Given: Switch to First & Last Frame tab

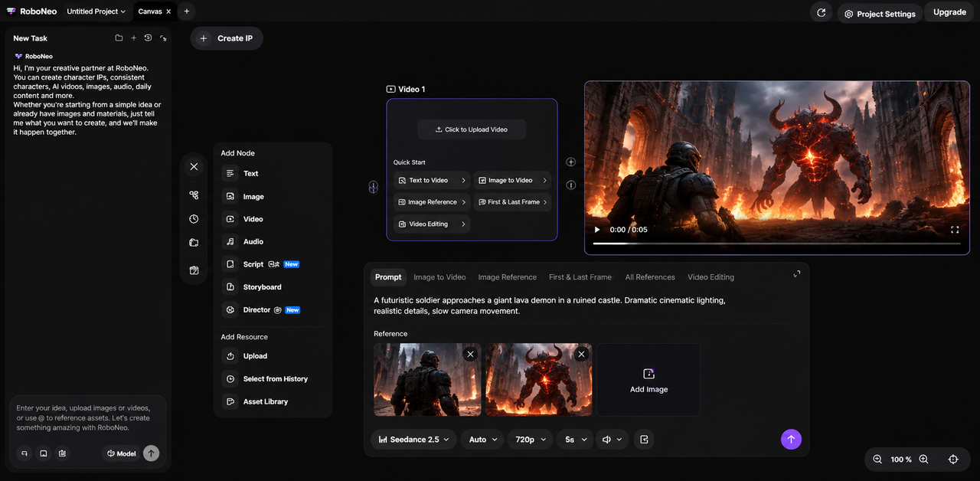Looking at the screenshot, I should (580, 277).
